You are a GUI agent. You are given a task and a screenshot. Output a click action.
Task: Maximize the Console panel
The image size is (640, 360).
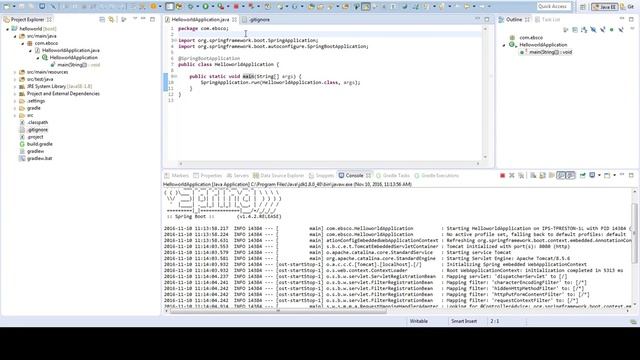(x=631, y=176)
